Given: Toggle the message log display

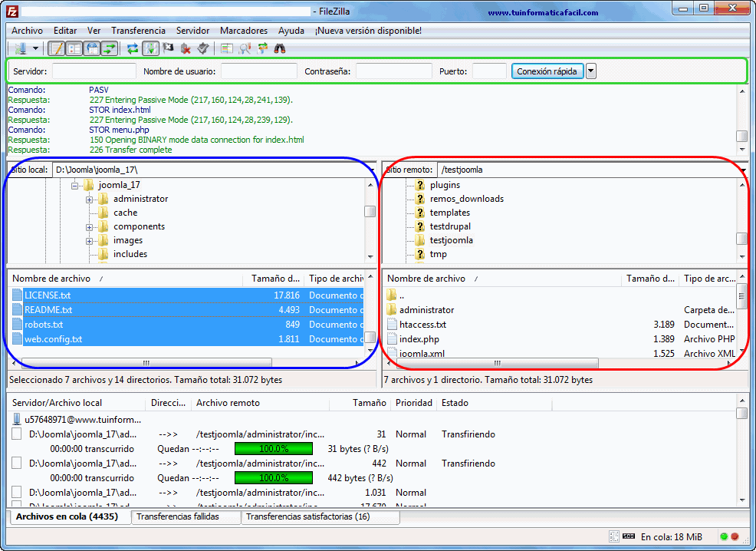Looking at the screenshot, I should [57, 48].
